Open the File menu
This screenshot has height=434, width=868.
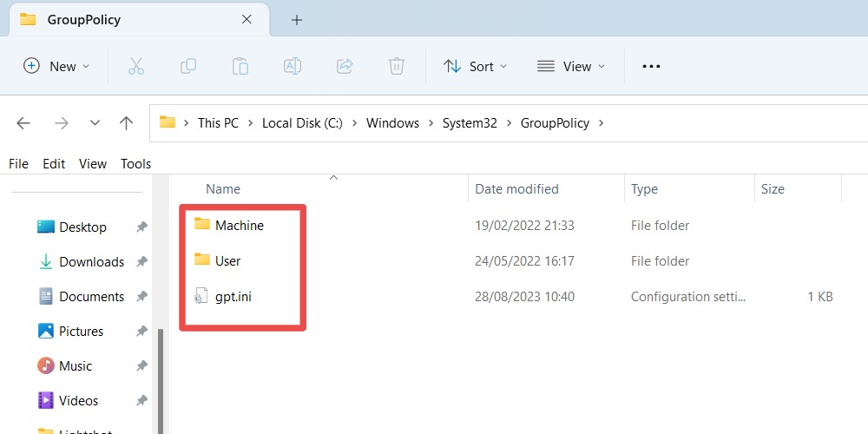pos(18,164)
